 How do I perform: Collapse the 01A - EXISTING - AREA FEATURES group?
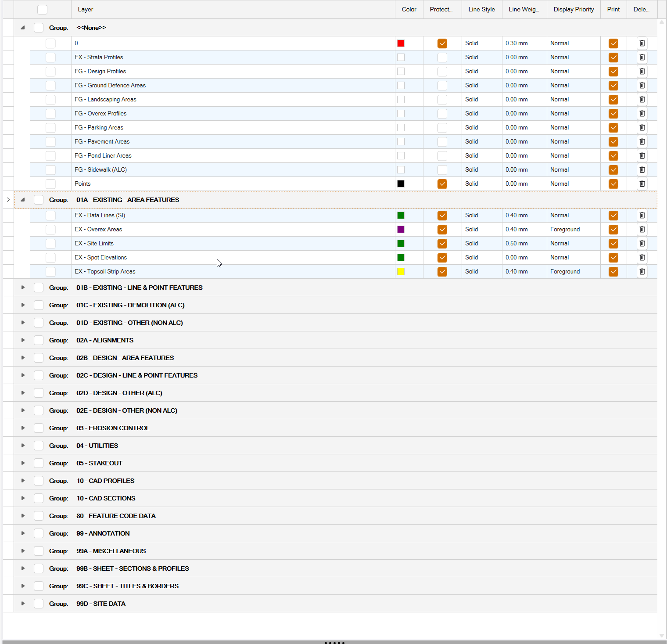click(x=23, y=200)
